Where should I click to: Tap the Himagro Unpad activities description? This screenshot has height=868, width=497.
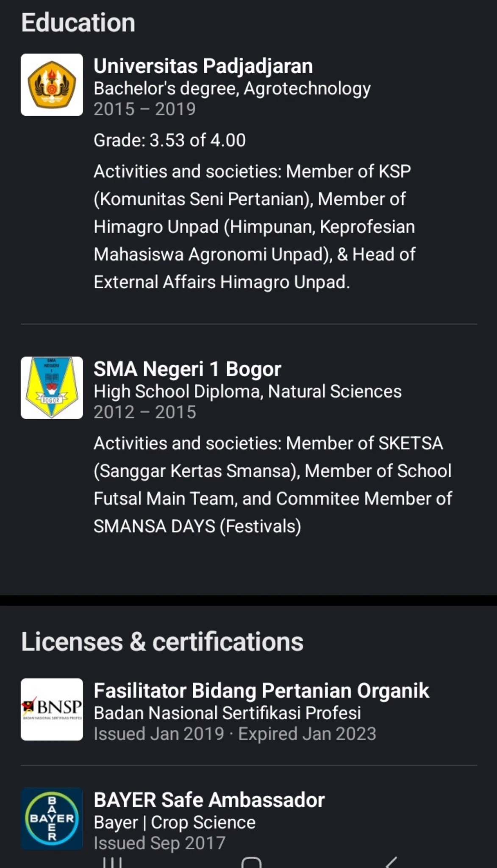pos(255,227)
